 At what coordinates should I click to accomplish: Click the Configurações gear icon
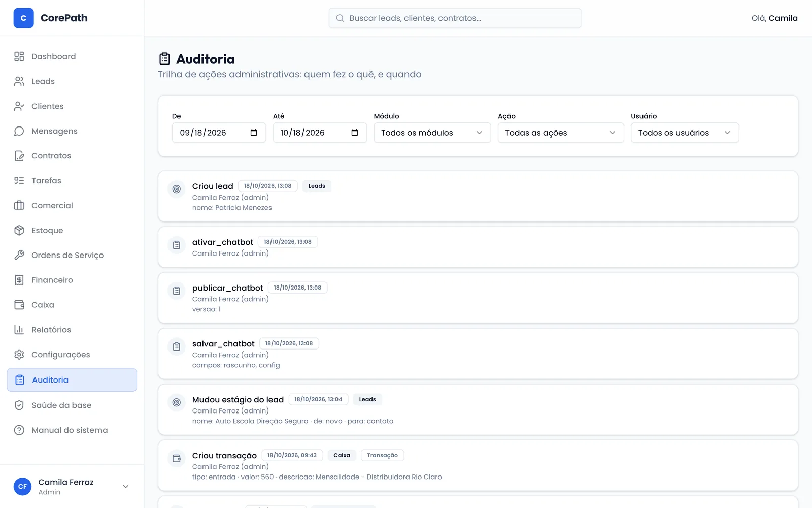pos(19,355)
